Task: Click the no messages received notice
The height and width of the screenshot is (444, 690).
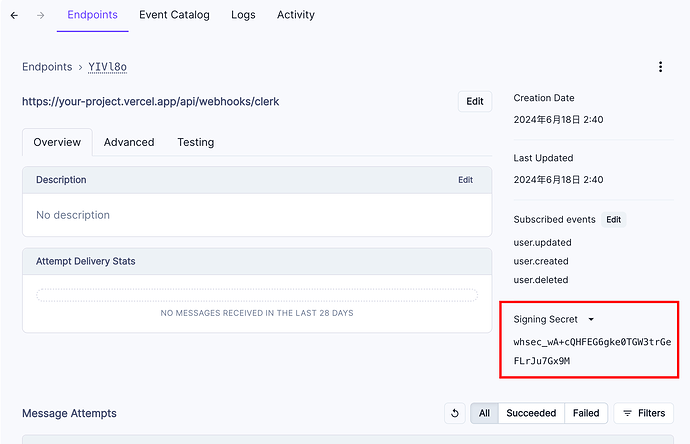Action: click(257, 313)
